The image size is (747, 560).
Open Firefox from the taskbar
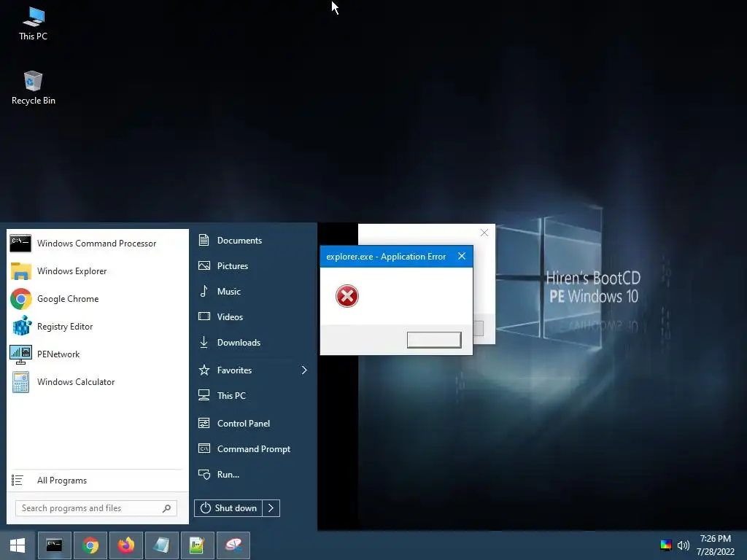point(125,545)
